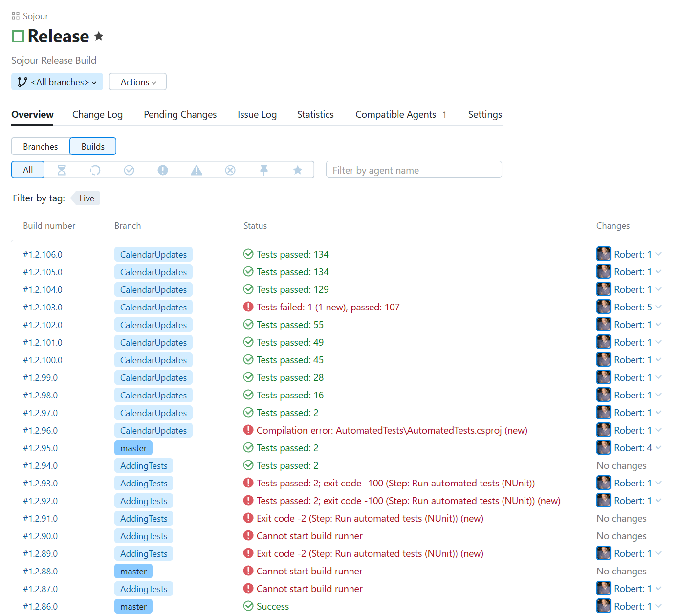
Task: Show canceled builds with X-circle filter
Action: pyautogui.click(x=230, y=170)
